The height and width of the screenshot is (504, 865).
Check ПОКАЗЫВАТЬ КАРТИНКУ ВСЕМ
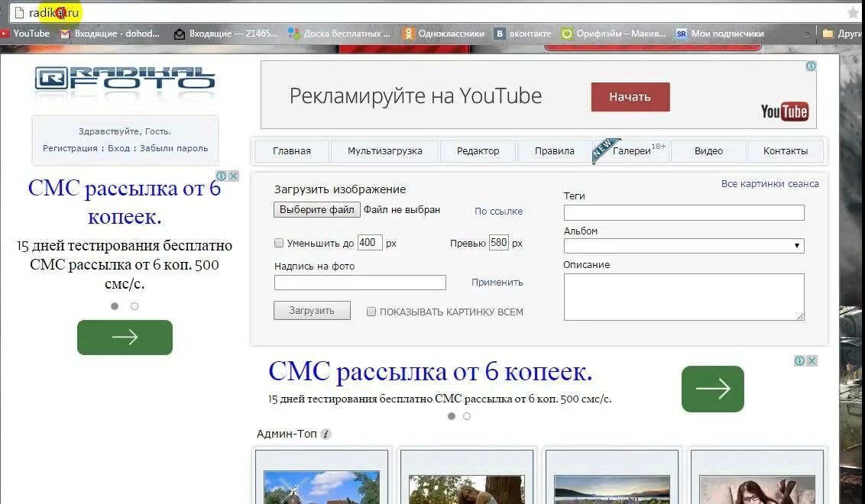(371, 312)
